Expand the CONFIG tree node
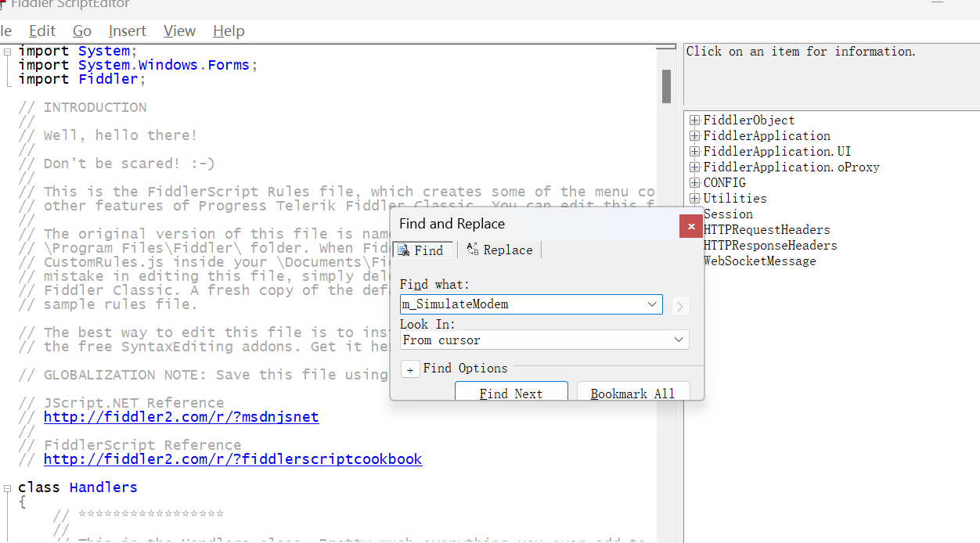The height and width of the screenshot is (543, 980). (694, 183)
